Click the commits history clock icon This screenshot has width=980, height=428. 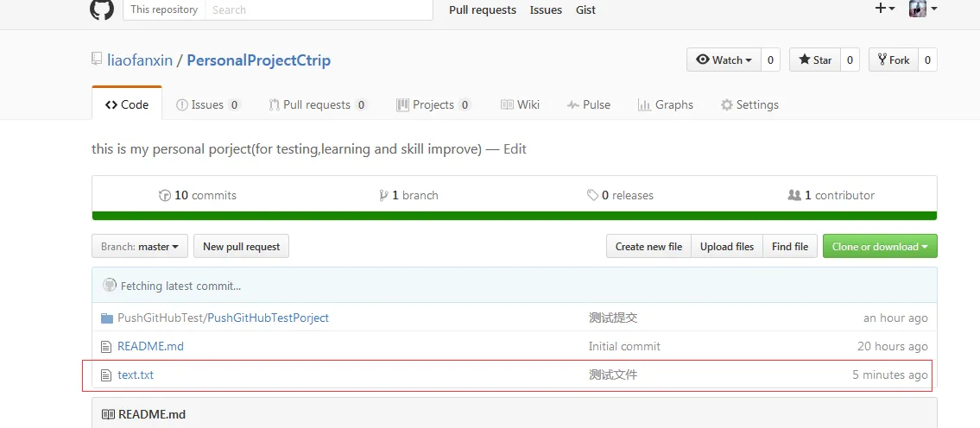(165, 196)
